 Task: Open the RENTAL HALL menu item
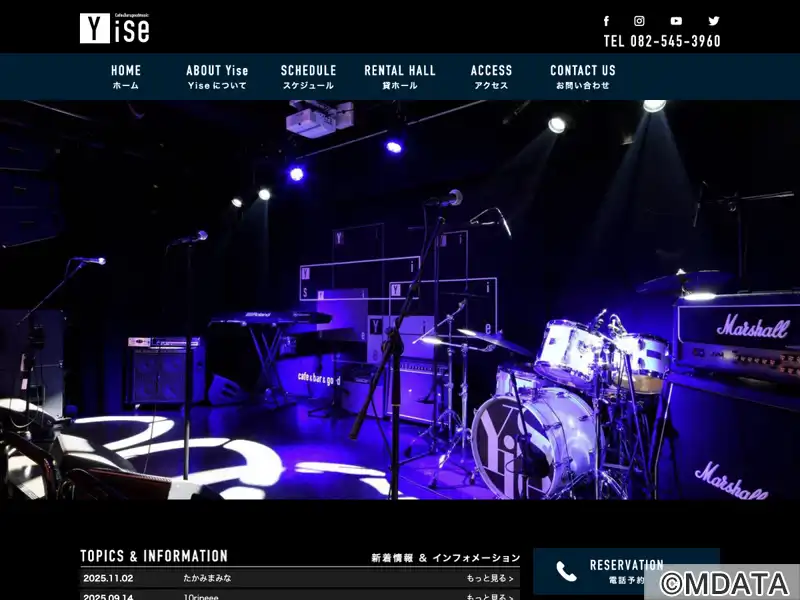(400, 77)
